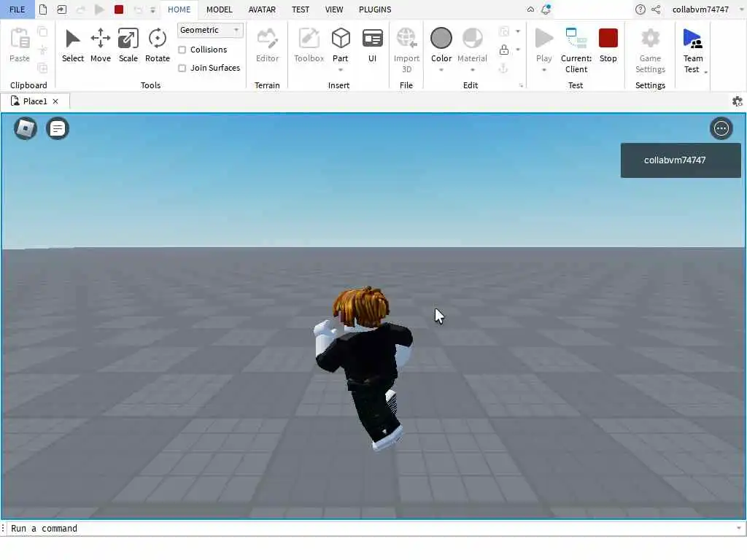Screen dimensions: 747x560
Task: Choose the Scale tool
Action: tap(128, 45)
